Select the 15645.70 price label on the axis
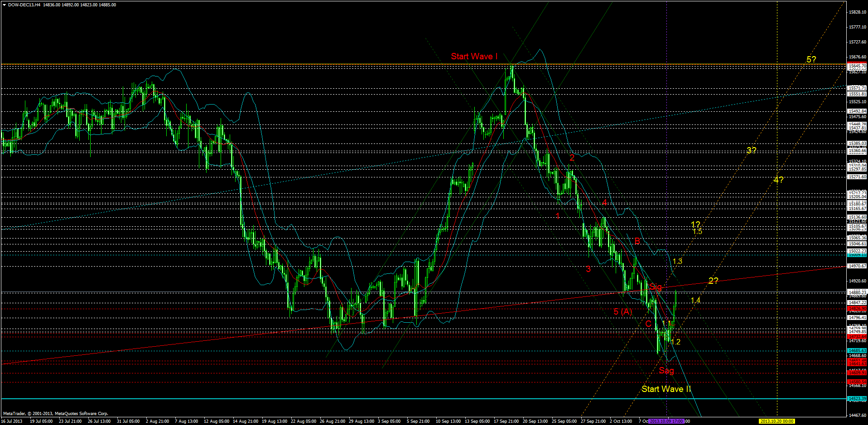 856,65
